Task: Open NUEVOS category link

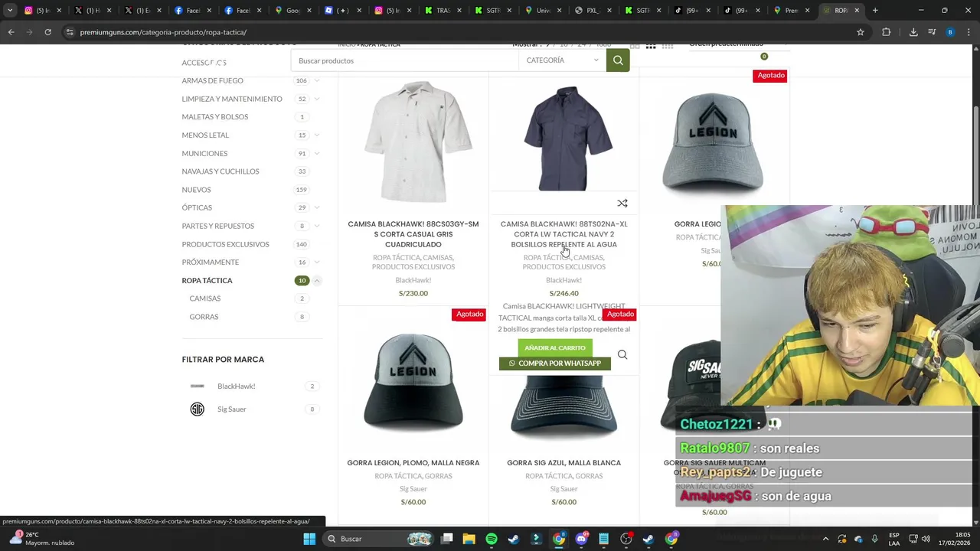Action: point(196,190)
